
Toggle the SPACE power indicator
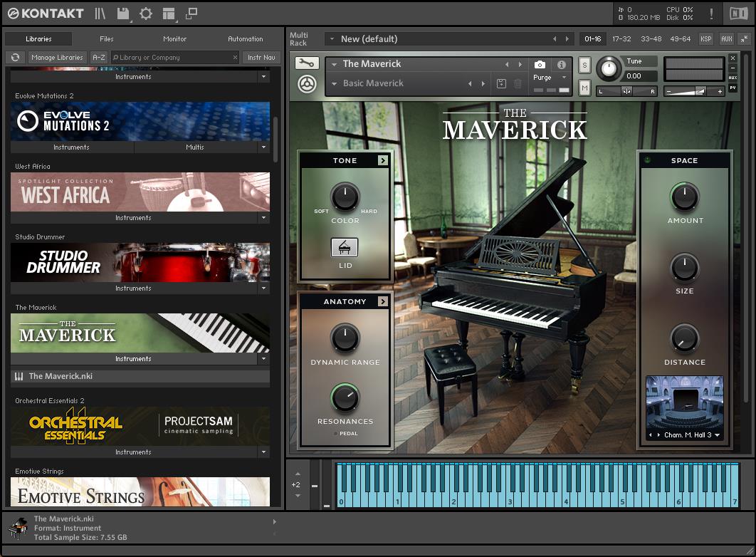(647, 160)
